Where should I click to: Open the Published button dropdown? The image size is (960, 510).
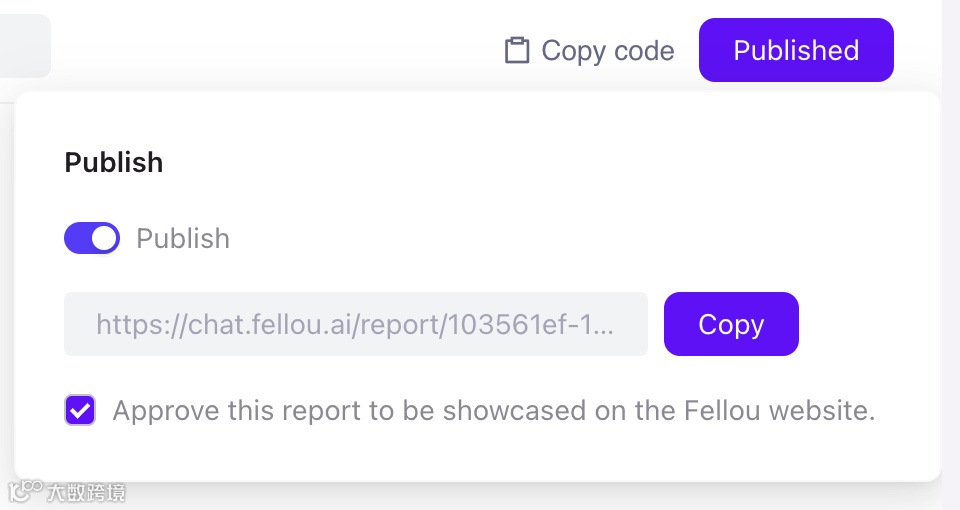click(796, 50)
